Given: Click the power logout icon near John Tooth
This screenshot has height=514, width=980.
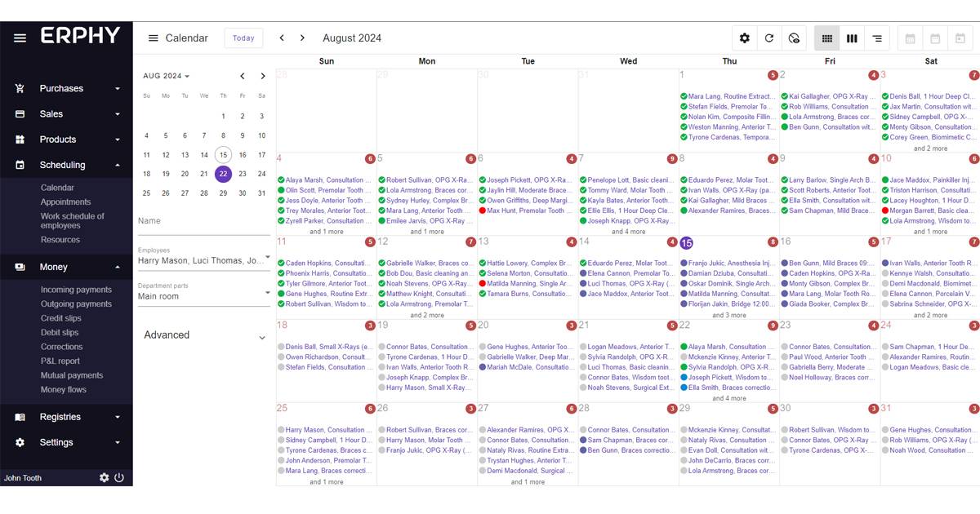Looking at the screenshot, I should [x=119, y=478].
